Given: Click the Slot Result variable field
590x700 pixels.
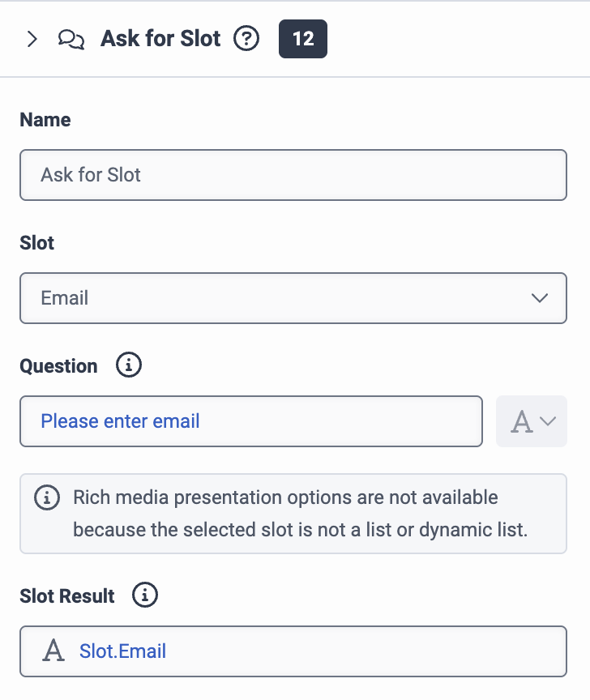Looking at the screenshot, I should click(293, 651).
